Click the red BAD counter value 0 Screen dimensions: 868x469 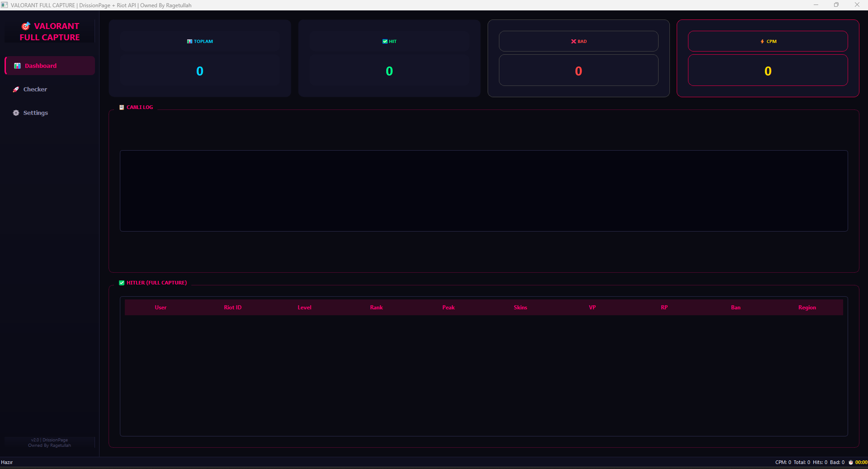pos(579,71)
